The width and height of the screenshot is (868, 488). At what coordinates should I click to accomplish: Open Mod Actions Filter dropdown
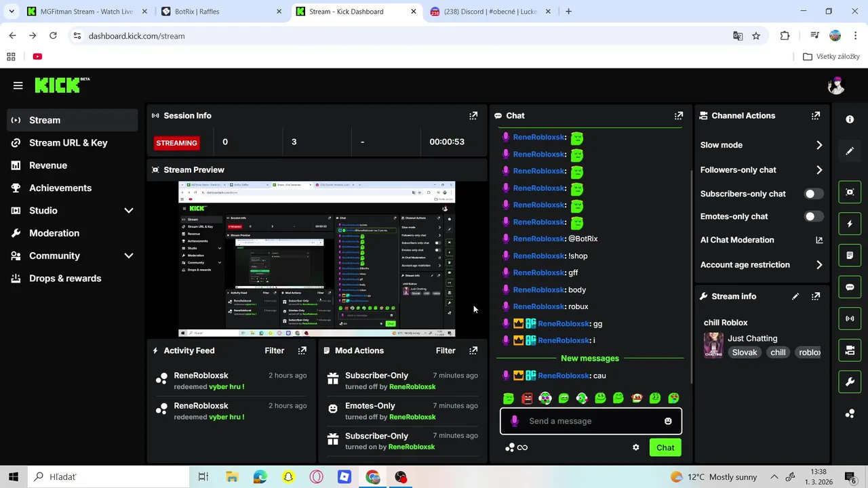tap(446, 350)
